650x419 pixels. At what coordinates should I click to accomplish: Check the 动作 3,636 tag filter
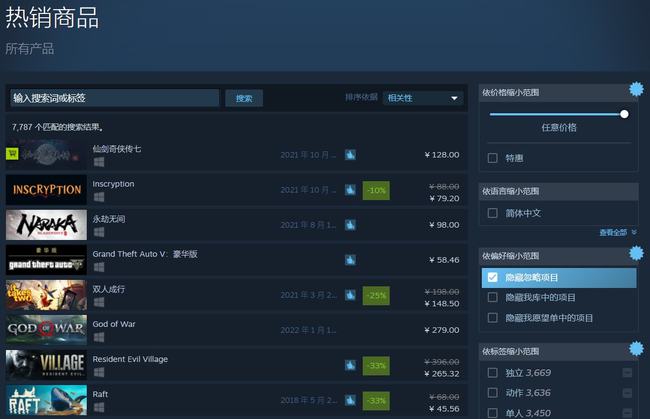point(492,392)
